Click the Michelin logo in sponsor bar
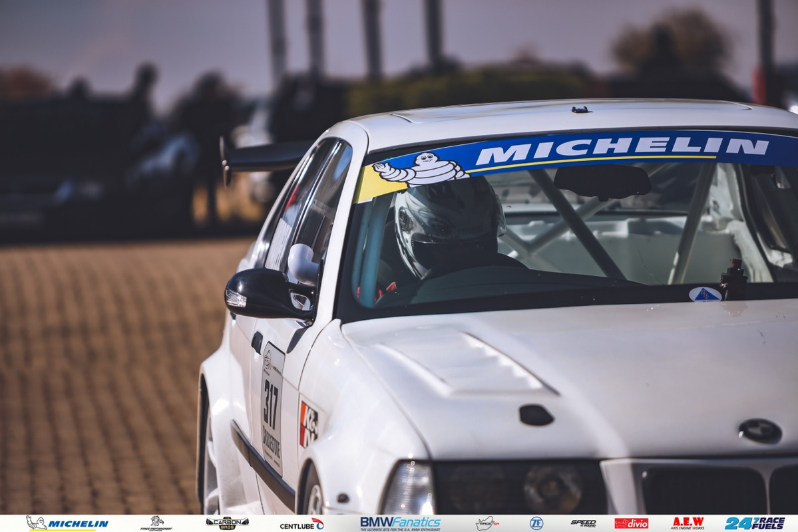798x532 pixels. 67,523
